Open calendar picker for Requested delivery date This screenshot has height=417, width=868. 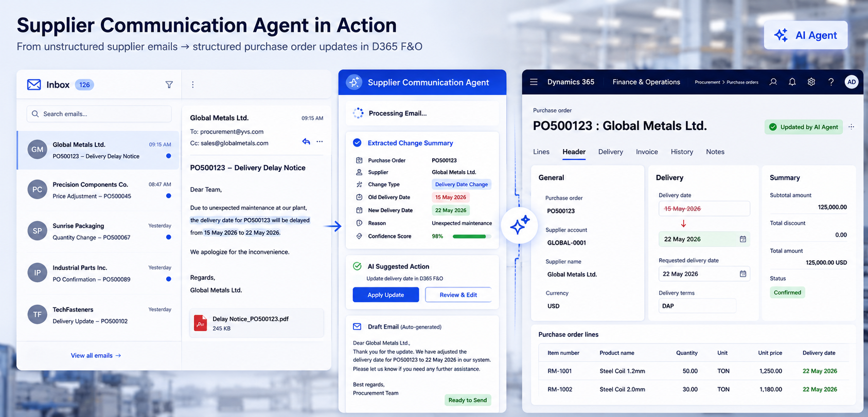(x=743, y=274)
